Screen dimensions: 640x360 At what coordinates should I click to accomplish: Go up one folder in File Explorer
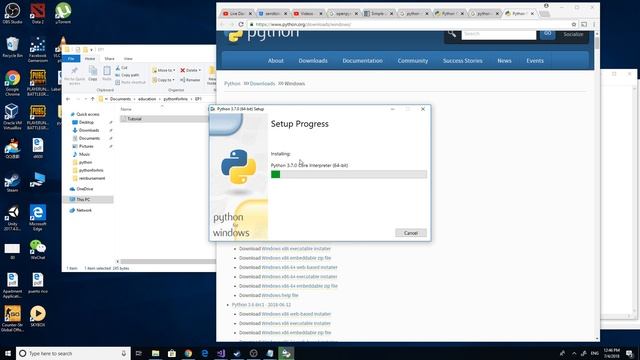93,99
